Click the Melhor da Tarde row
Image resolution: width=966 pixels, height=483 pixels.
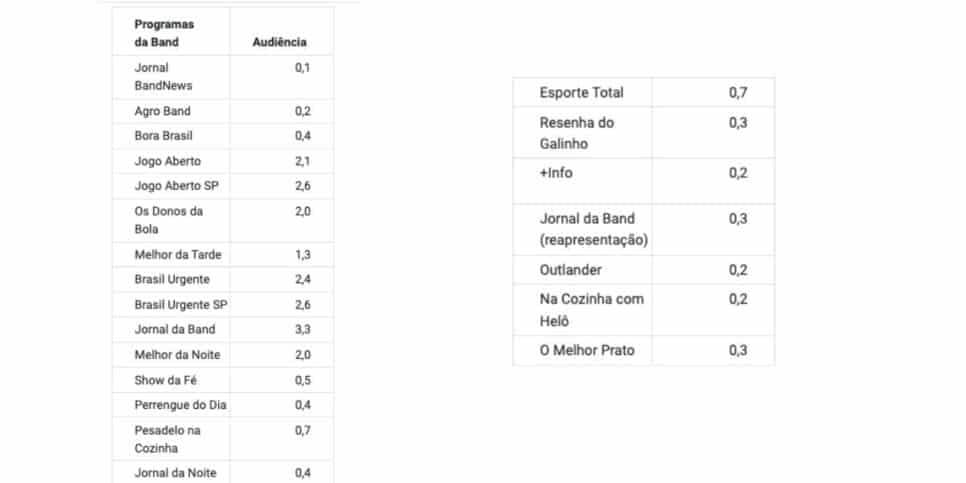[222, 254]
